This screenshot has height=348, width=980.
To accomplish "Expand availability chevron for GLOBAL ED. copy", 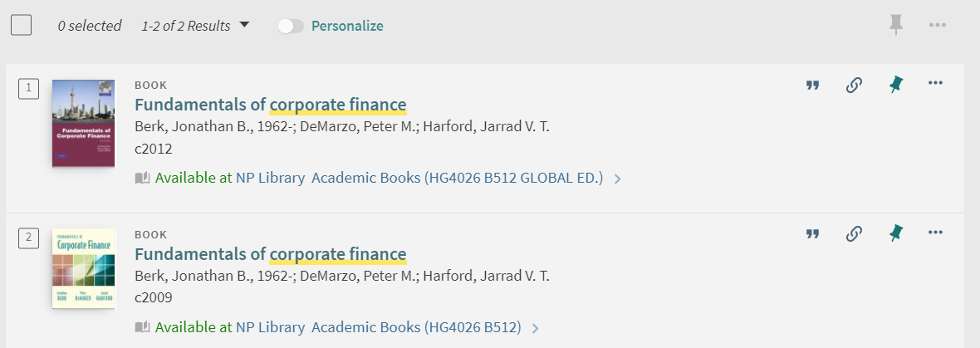I will point(618,179).
